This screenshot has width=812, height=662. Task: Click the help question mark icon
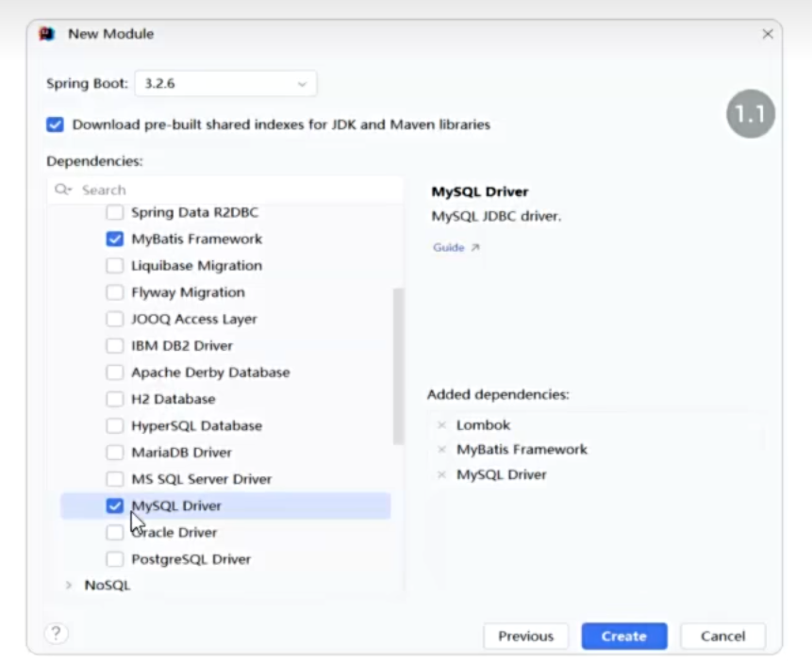click(57, 634)
